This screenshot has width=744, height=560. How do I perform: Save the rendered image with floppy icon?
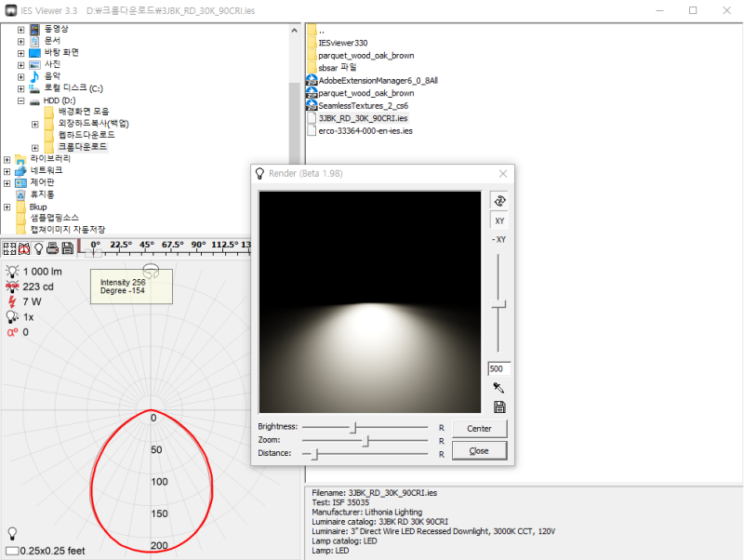click(x=499, y=407)
